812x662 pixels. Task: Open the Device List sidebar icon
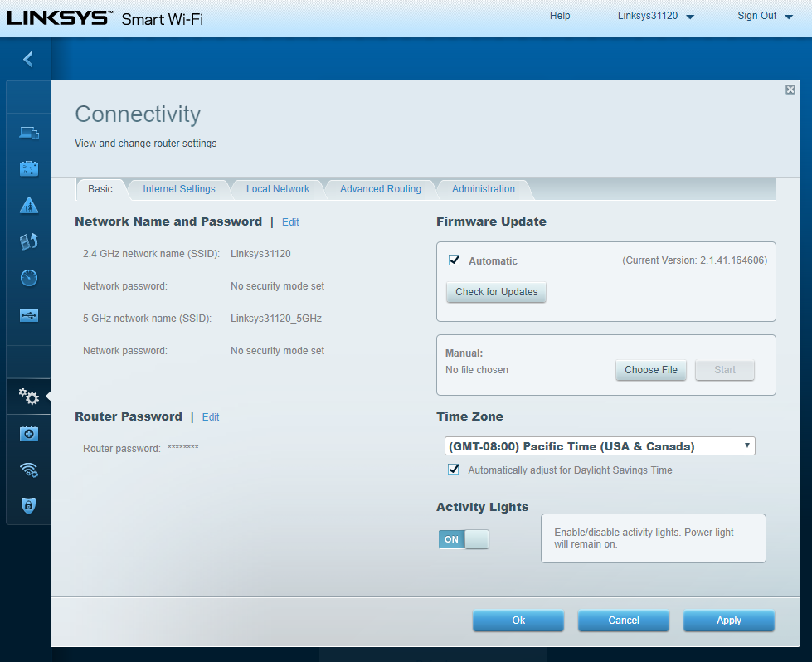pyautogui.click(x=29, y=133)
